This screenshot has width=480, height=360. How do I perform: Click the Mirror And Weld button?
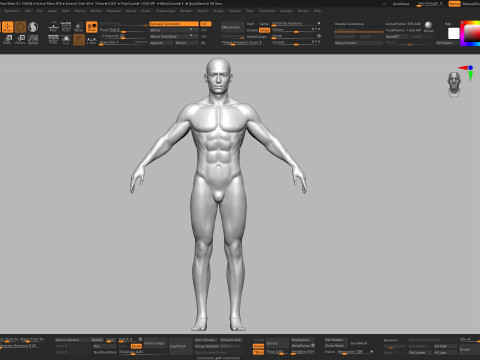(173, 37)
